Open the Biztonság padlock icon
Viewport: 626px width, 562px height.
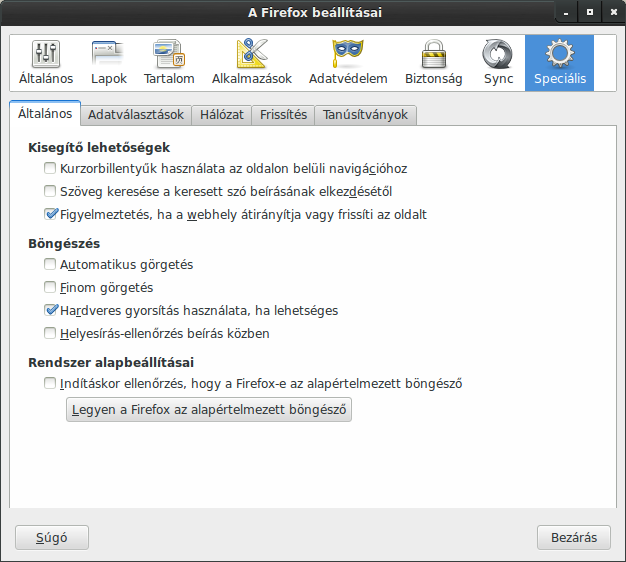coord(434,63)
